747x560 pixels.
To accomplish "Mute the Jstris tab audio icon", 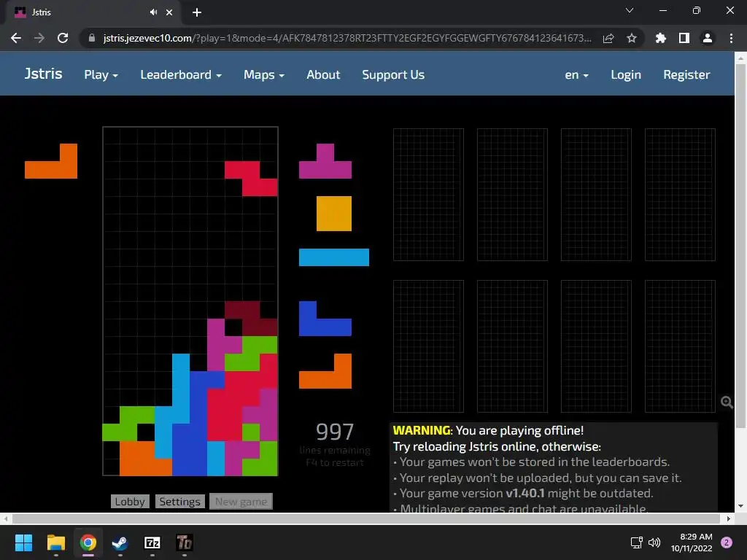I will pos(153,12).
